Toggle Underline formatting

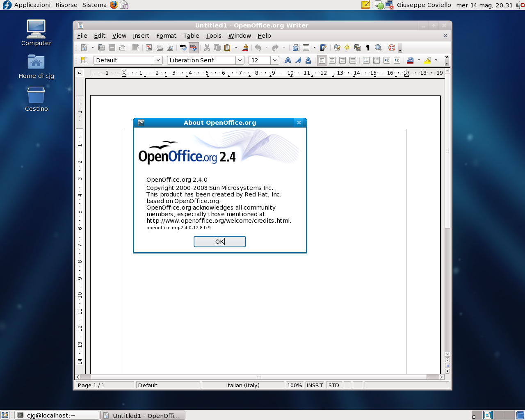pyautogui.click(x=308, y=60)
